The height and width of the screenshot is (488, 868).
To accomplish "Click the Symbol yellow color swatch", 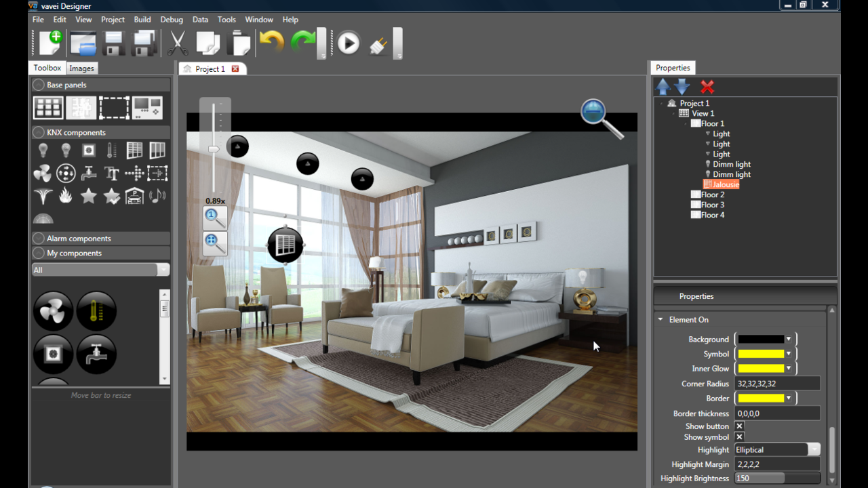I will 761,354.
